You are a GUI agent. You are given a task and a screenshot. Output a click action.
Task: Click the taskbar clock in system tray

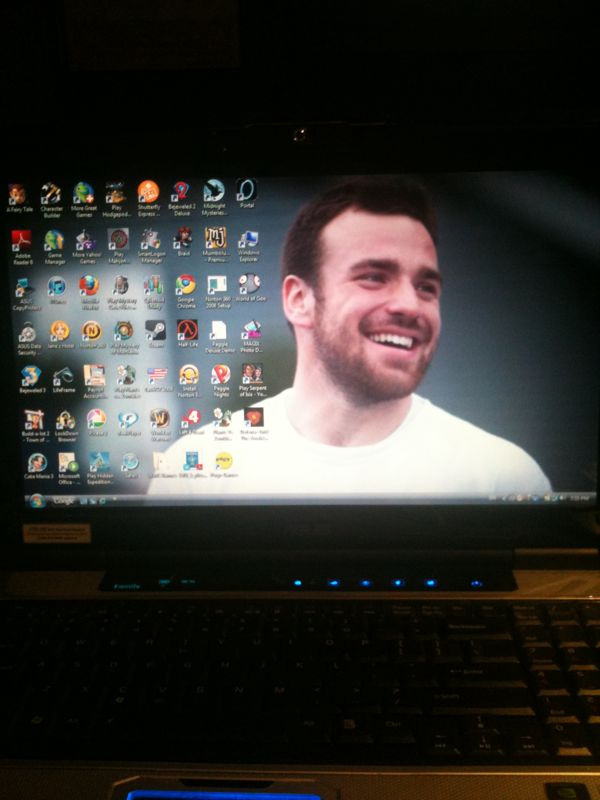[579, 497]
